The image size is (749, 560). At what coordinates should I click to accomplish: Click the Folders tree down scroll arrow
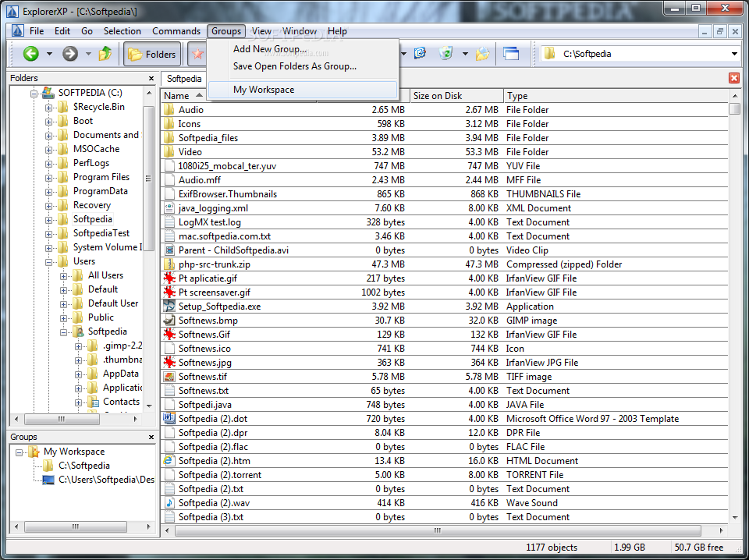point(149,406)
